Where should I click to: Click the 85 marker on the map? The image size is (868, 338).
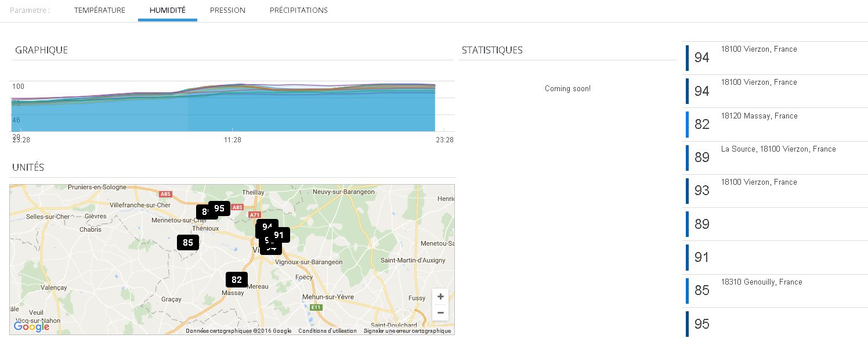point(187,243)
